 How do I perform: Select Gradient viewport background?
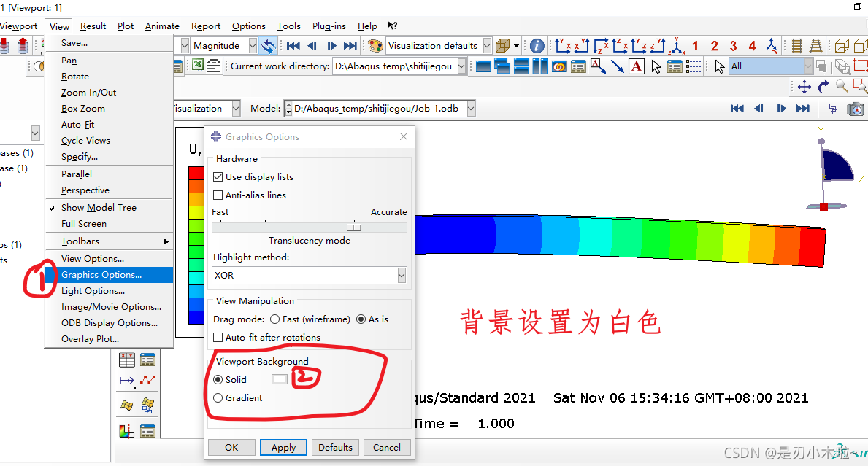(218, 398)
